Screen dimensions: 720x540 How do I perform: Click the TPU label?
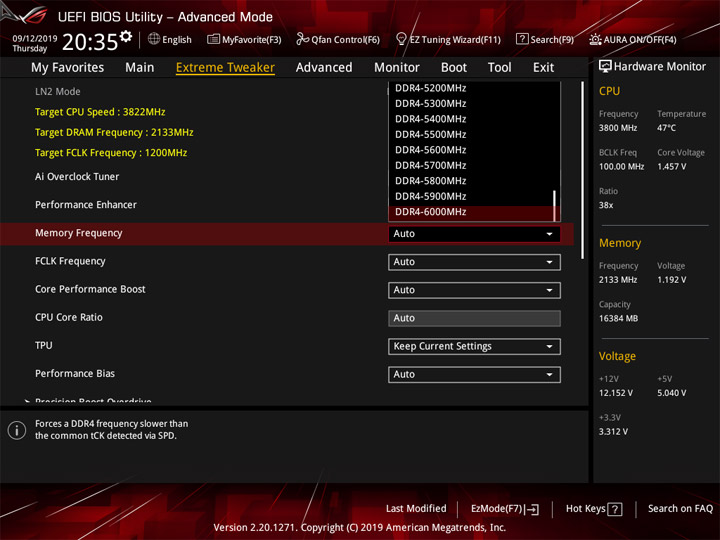point(44,345)
